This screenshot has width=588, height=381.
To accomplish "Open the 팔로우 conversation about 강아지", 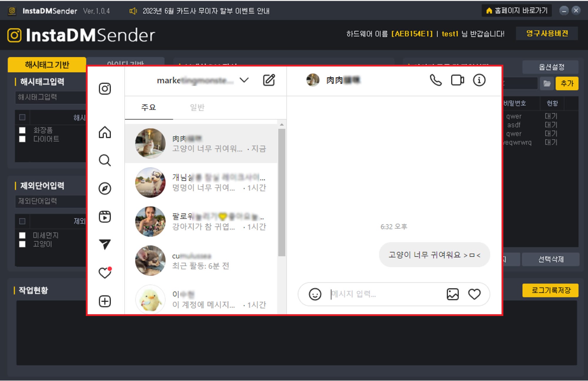I will 201,222.
